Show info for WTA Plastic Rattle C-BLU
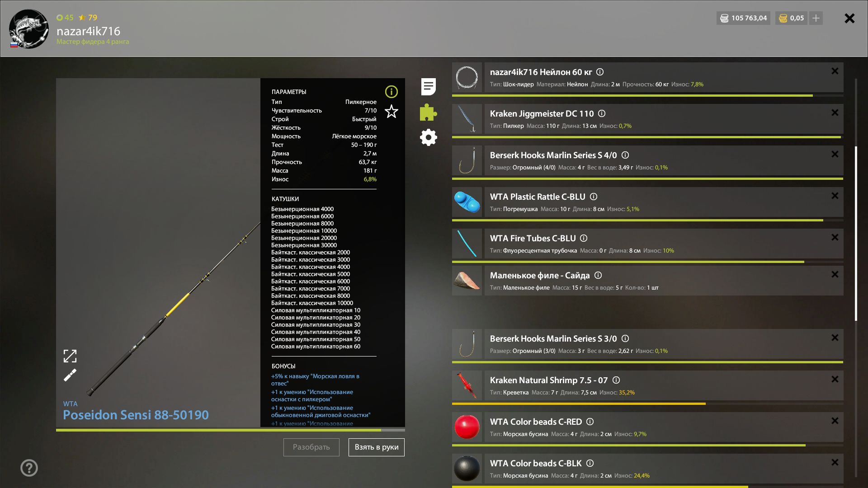The width and height of the screenshot is (868, 488). (594, 197)
